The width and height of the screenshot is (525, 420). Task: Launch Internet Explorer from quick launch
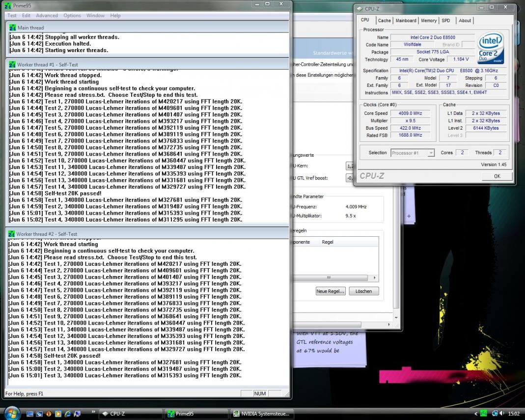coord(68,414)
